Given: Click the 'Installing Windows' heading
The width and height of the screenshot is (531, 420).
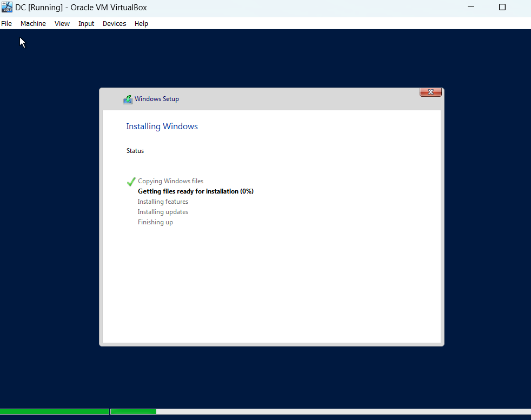Looking at the screenshot, I should (162, 126).
